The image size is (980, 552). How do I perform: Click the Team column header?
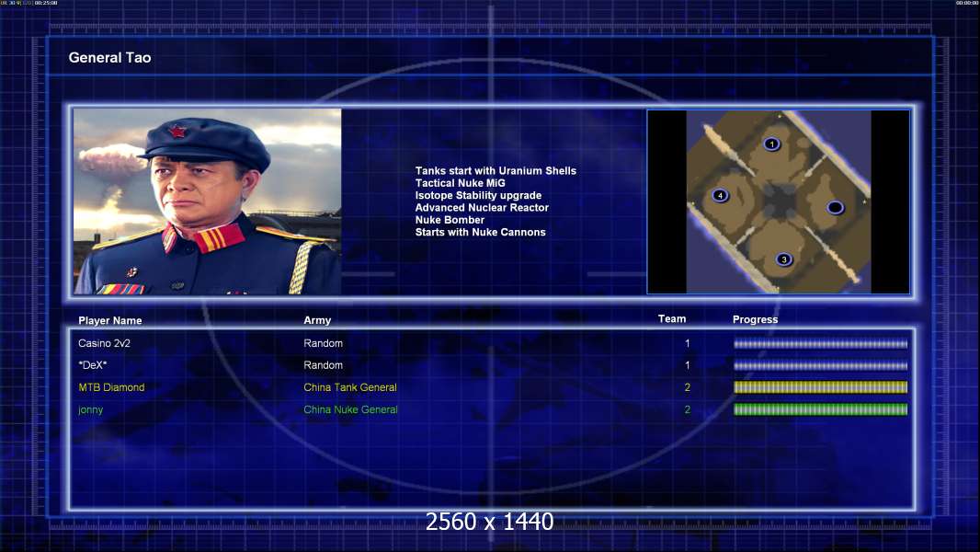(672, 319)
